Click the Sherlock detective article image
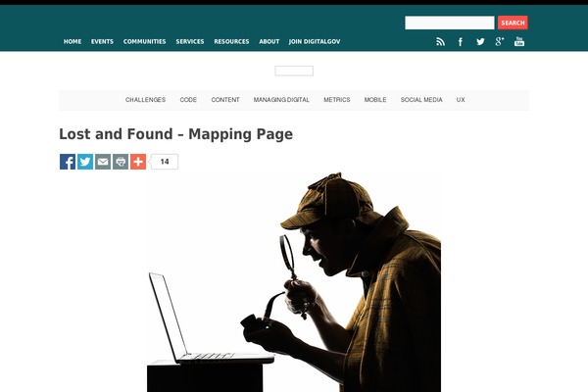Image resolution: width=588 pixels, height=392 pixels. [294, 282]
